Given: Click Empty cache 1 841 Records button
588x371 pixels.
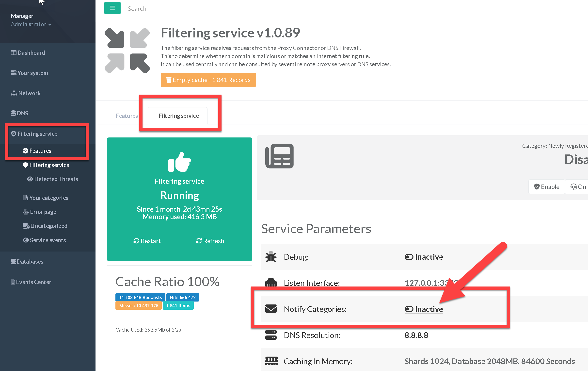Looking at the screenshot, I should (x=208, y=80).
